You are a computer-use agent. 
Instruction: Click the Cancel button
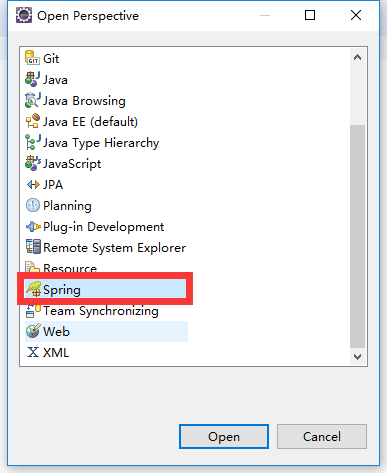322,436
